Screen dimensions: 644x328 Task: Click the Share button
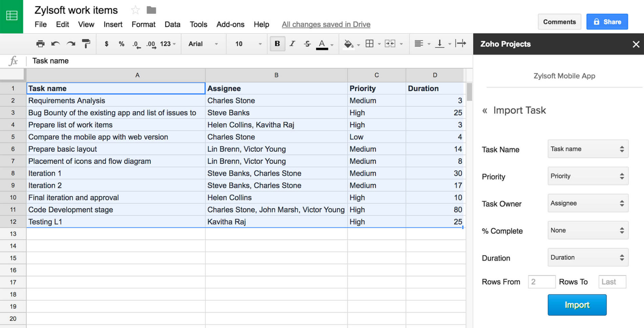(x=607, y=21)
